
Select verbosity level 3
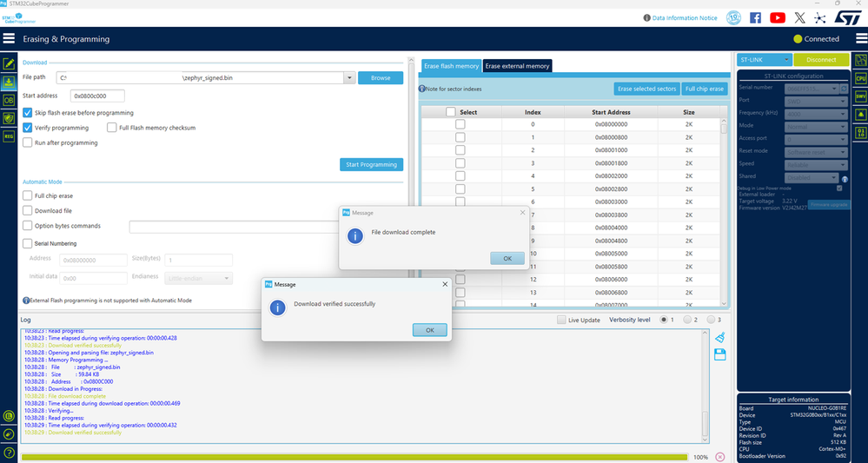711,320
